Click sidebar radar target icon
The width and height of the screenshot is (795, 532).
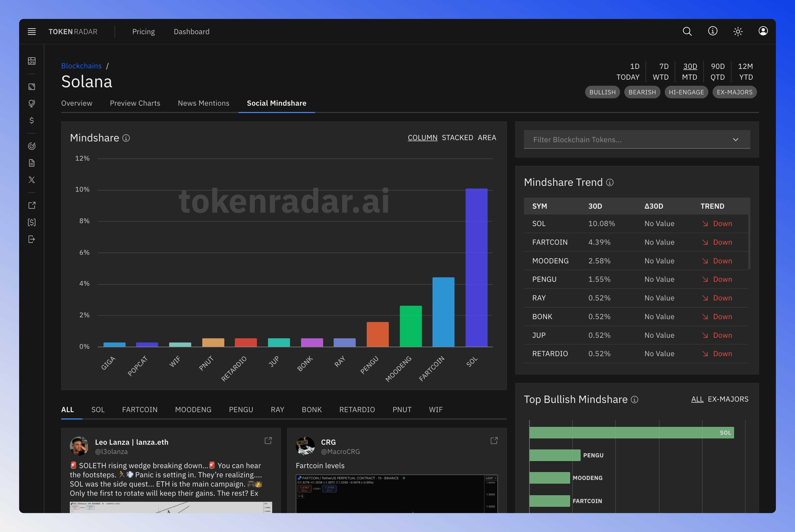(32, 146)
